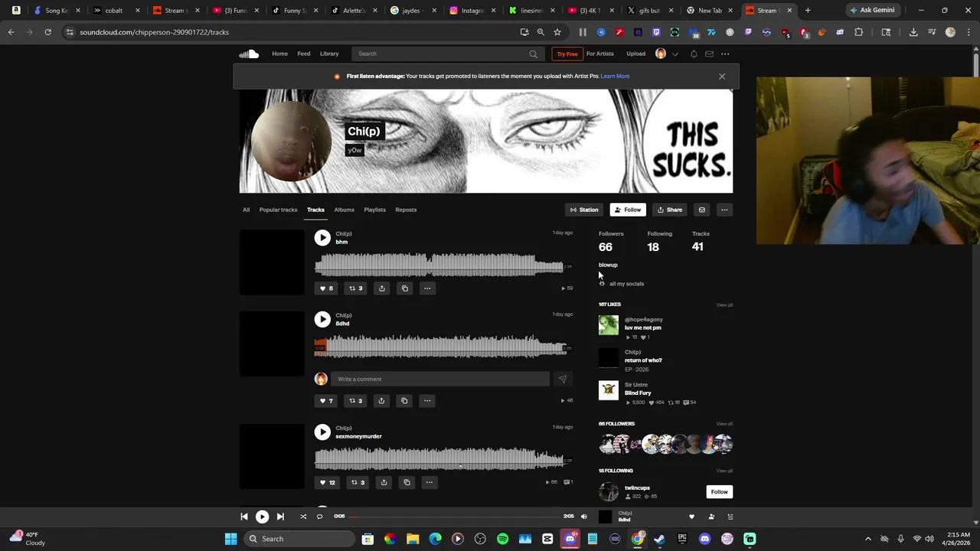Toggle repeat in the player

(x=319, y=517)
